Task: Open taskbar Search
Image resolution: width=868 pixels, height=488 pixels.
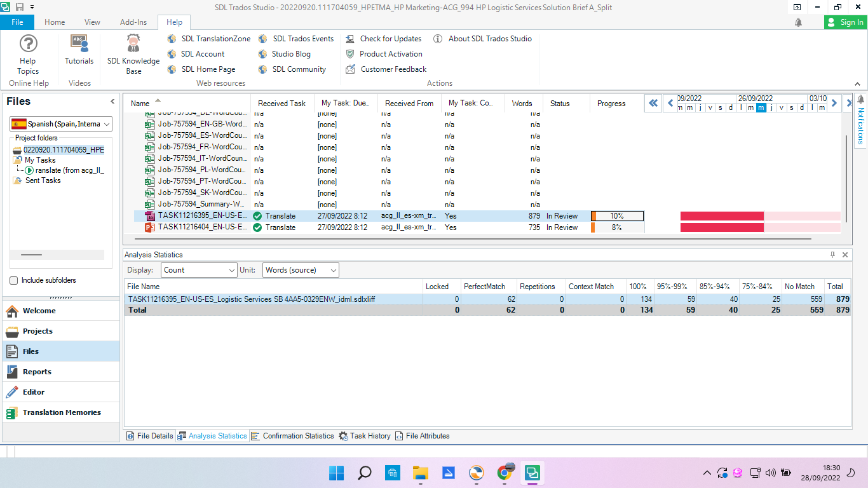Action: tap(365, 473)
